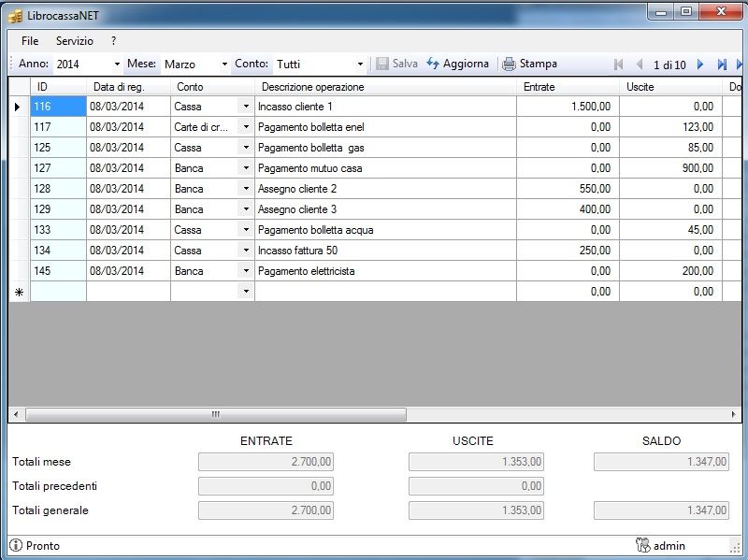Expand the Conto filter dropdown
The image size is (748, 560).
(x=360, y=65)
